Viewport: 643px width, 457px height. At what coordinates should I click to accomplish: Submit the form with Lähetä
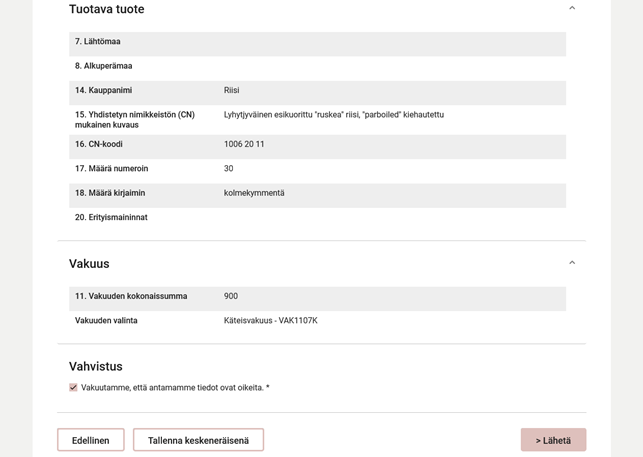click(x=553, y=440)
